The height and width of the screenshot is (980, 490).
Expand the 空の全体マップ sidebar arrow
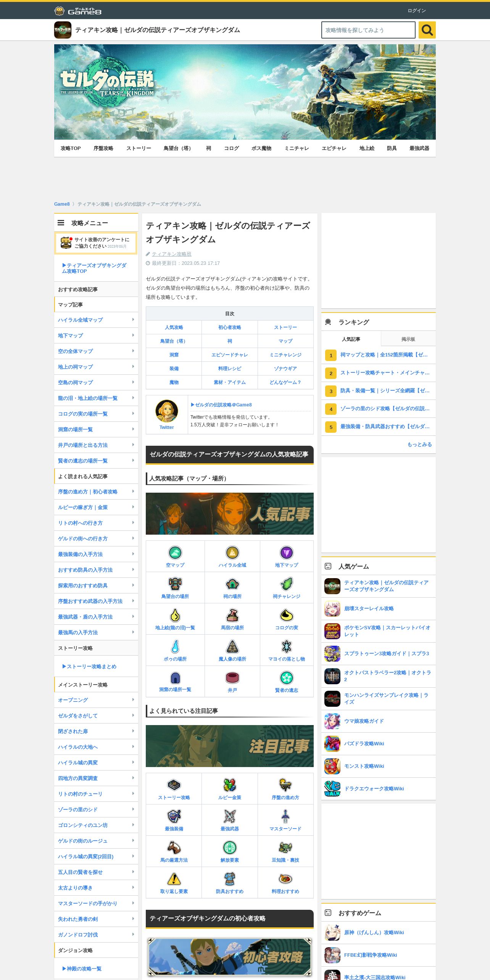point(133,351)
